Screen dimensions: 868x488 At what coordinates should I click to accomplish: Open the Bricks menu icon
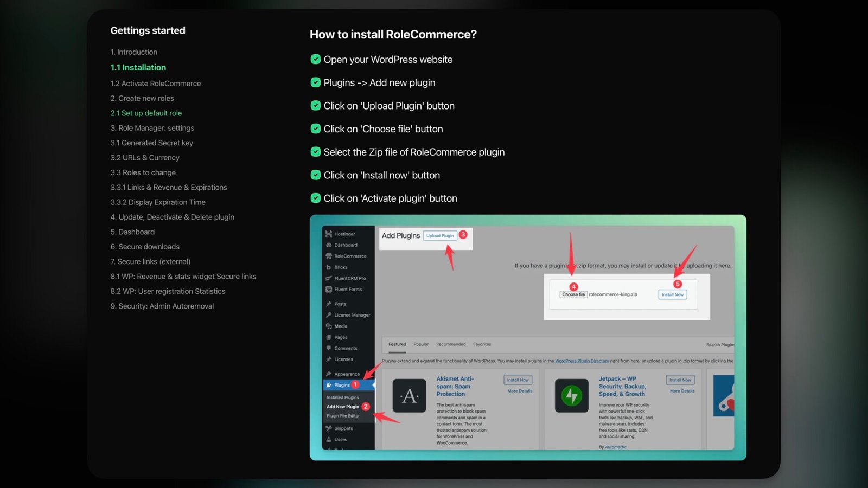point(329,267)
